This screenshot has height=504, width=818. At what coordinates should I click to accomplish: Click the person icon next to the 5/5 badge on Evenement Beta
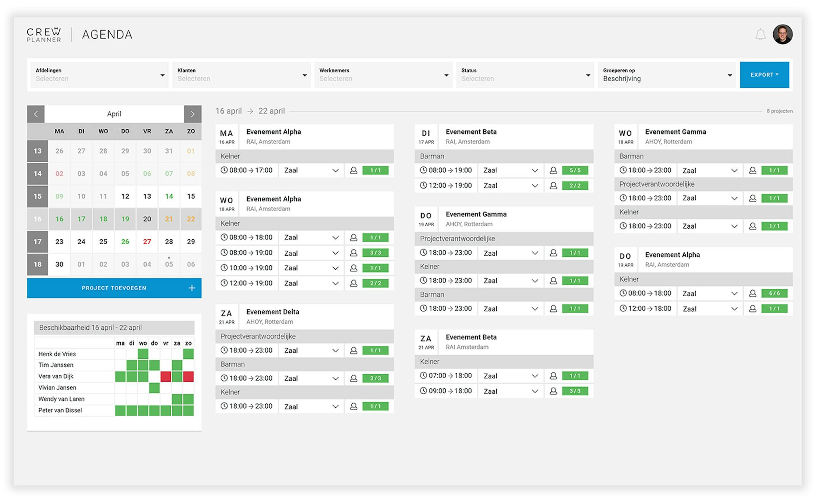pyautogui.click(x=553, y=170)
